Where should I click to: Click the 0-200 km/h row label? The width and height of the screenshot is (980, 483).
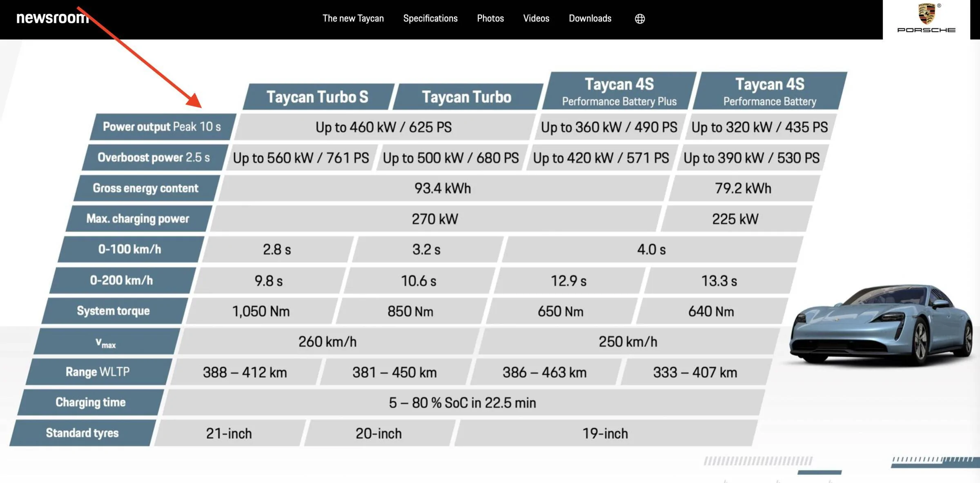pyautogui.click(x=122, y=280)
